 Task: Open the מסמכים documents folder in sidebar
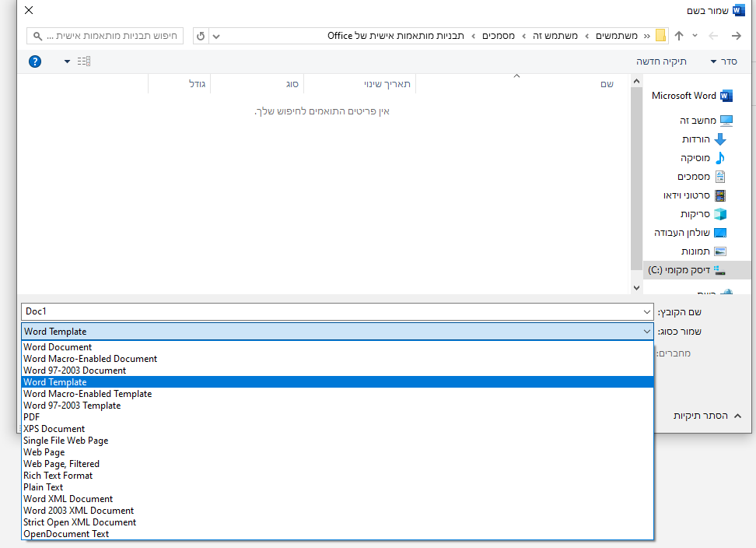(701, 177)
